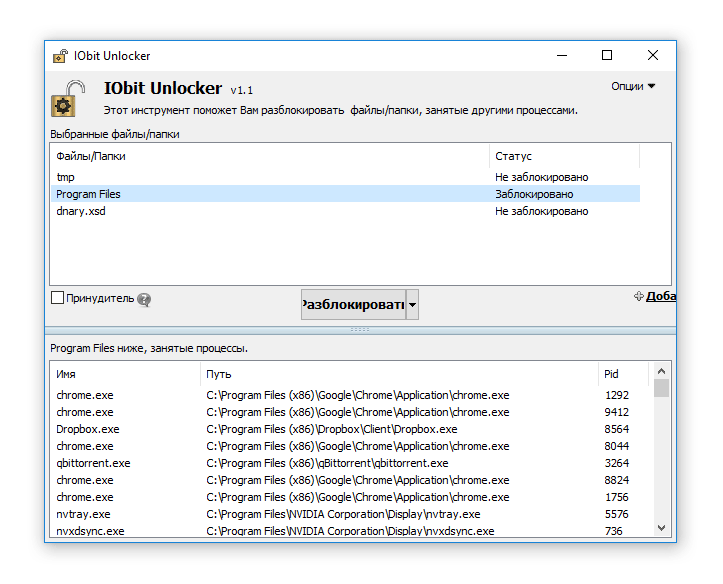Screen dimensions: 723x584
Task: Select the Program Files row
Action: (345, 194)
